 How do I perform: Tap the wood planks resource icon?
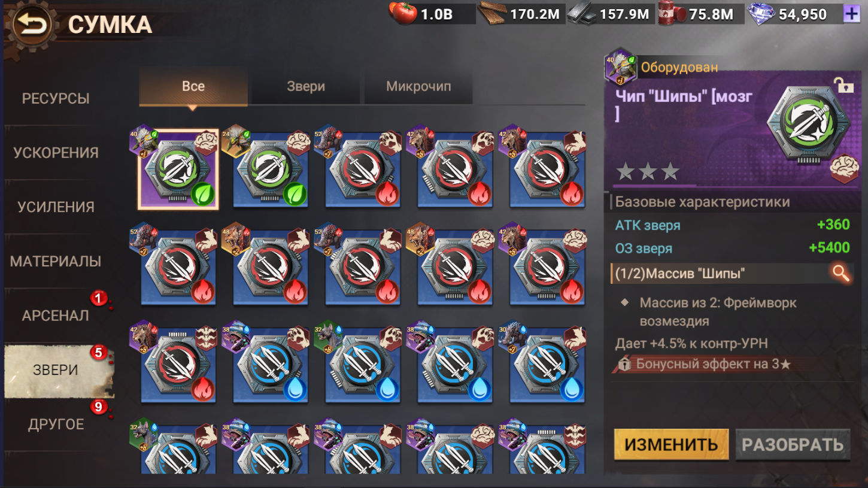coord(491,14)
